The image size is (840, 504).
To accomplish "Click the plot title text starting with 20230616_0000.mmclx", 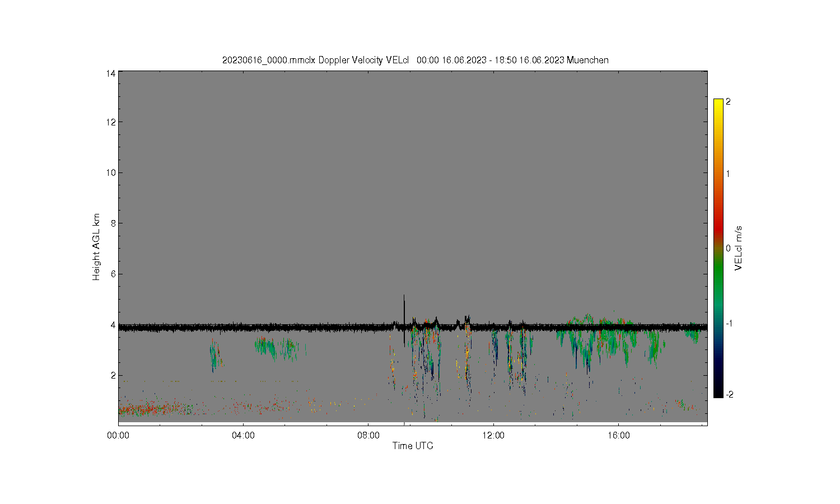I will point(415,60).
